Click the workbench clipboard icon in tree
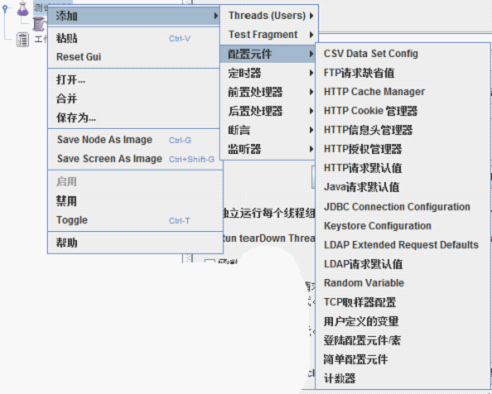 [x=23, y=40]
